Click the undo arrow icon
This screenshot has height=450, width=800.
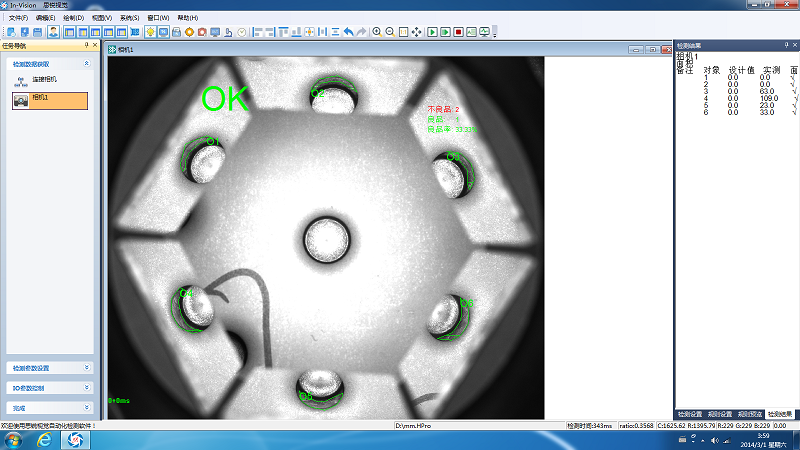pyautogui.click(x=348, y=32)
